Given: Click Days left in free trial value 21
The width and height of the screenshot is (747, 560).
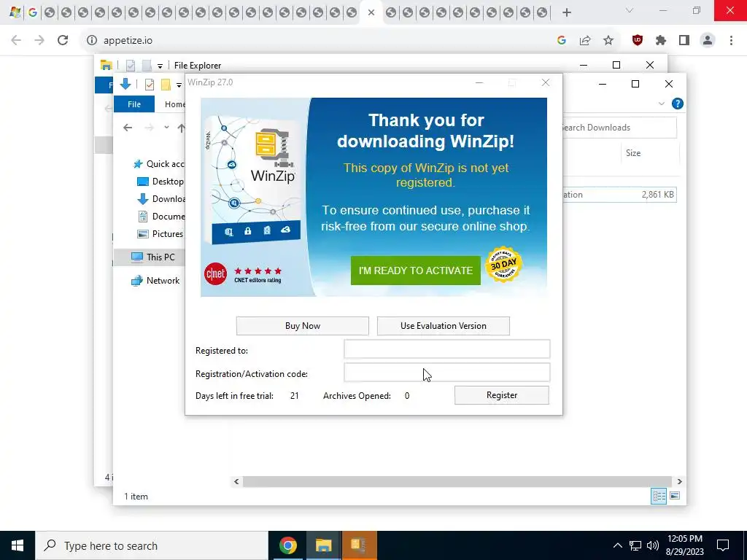Looking at the screenshot, I should point(295,396).
